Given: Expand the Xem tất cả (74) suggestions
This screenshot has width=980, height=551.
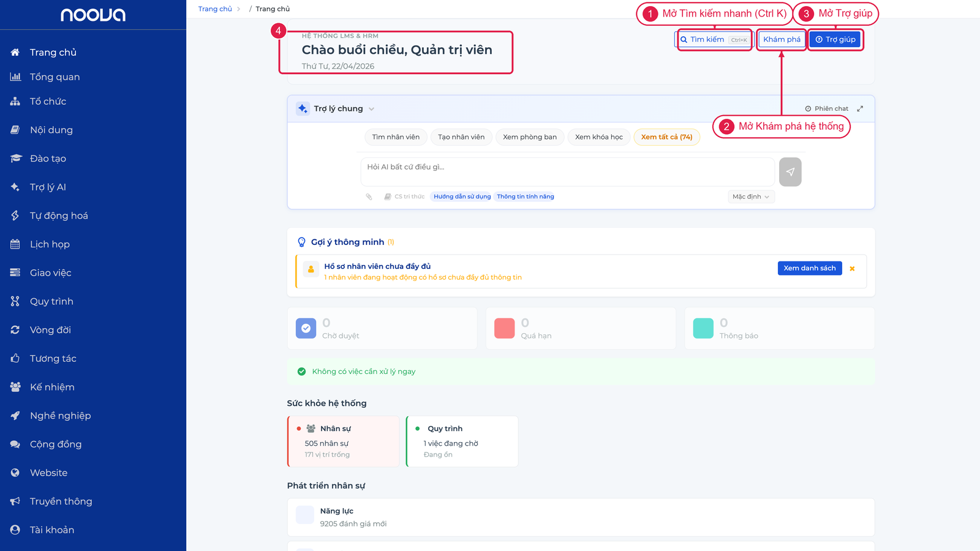Looking at the screenshot, I should pos(666,137).
